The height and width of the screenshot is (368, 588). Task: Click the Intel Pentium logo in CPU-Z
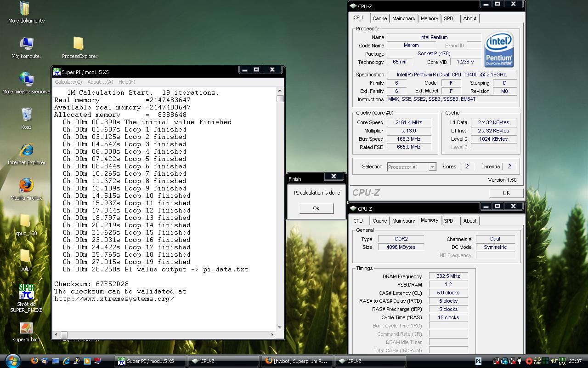click(499, 49)
